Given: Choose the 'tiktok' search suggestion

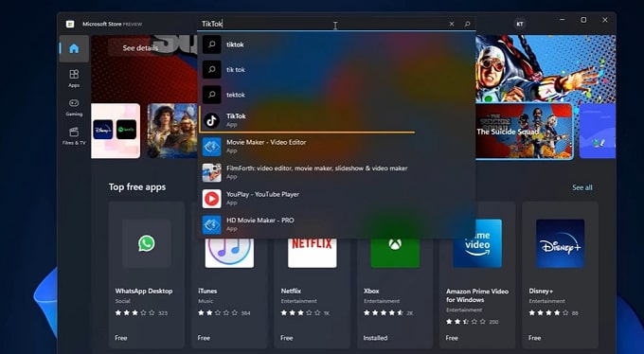Looking at the screenshot, I should pyautogui.click(x=337, y=44).
